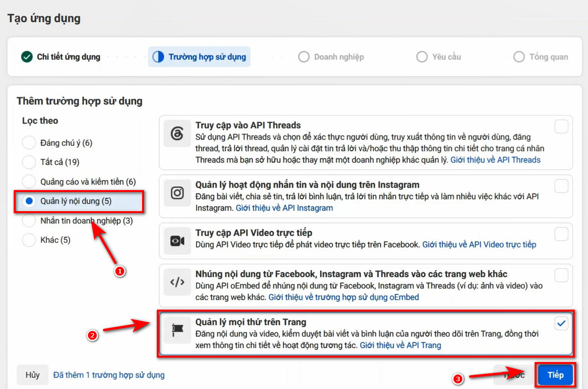Image resolution: width=588 pixels, height=389 pixels.
Task: Click the Lọc theo label
Action: coord(40,121)
